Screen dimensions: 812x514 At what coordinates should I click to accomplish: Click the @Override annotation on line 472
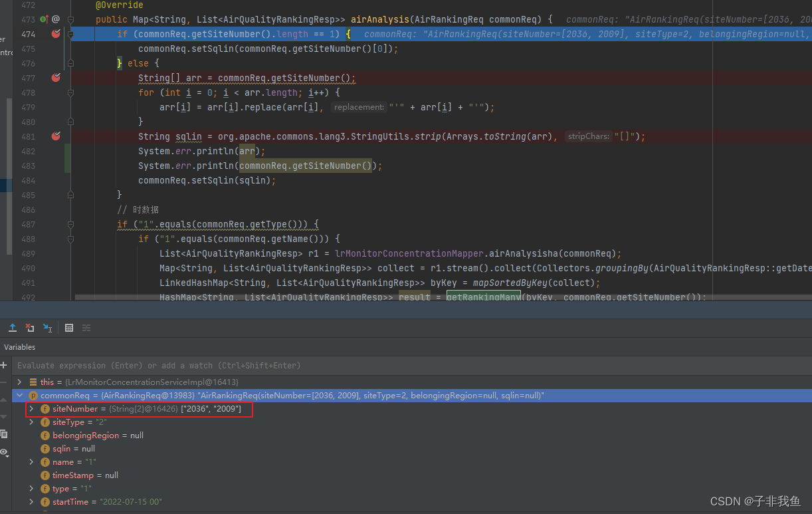coord(120,5)
